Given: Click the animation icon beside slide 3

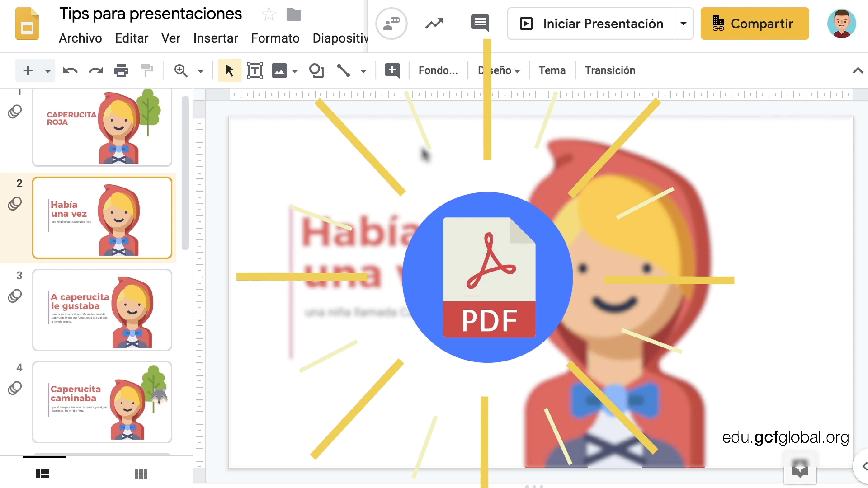Looking at the screenshot, I should pos(15,296).
